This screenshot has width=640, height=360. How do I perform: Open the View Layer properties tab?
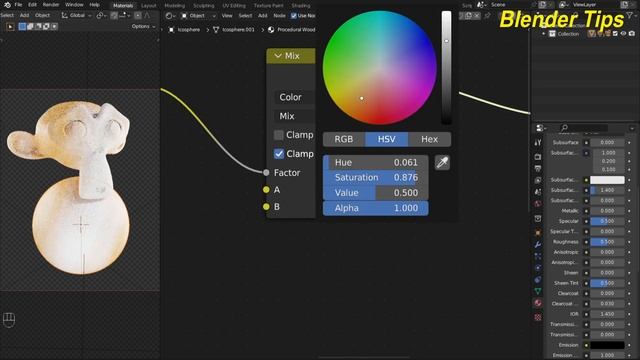coord(538,180)
